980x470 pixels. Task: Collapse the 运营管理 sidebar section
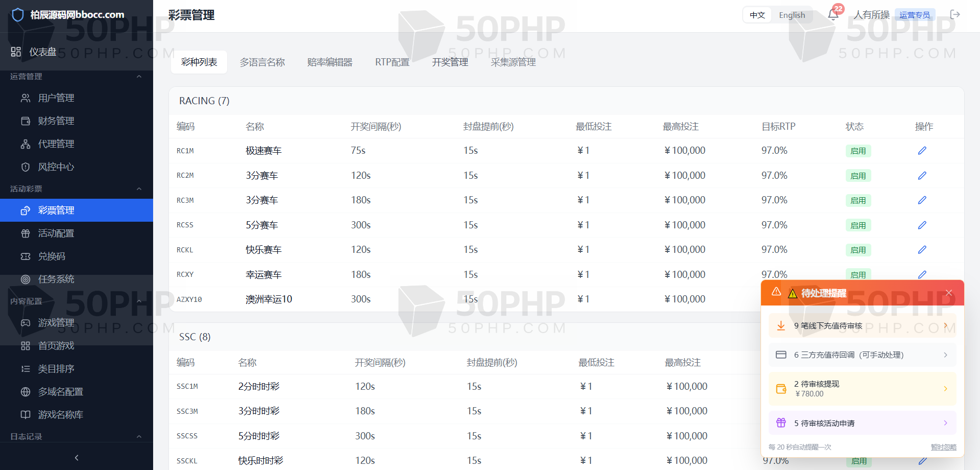139,76
